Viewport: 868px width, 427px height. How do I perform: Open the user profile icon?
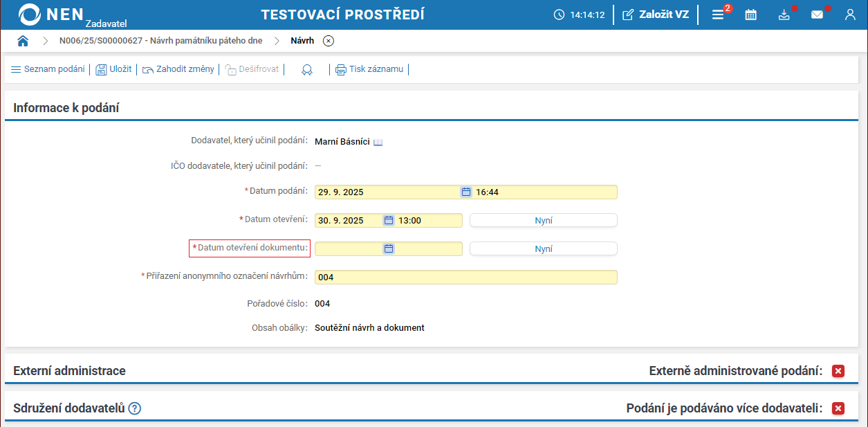pyautogui.click(x=851, y=15)
